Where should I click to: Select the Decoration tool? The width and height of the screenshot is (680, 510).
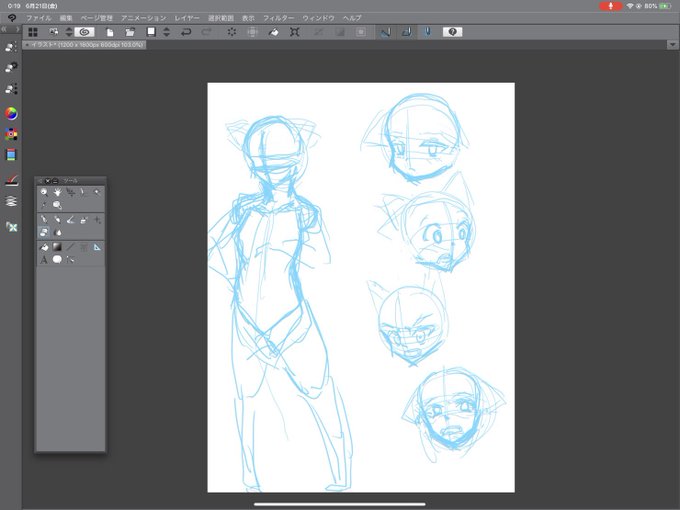pos(97,220)
